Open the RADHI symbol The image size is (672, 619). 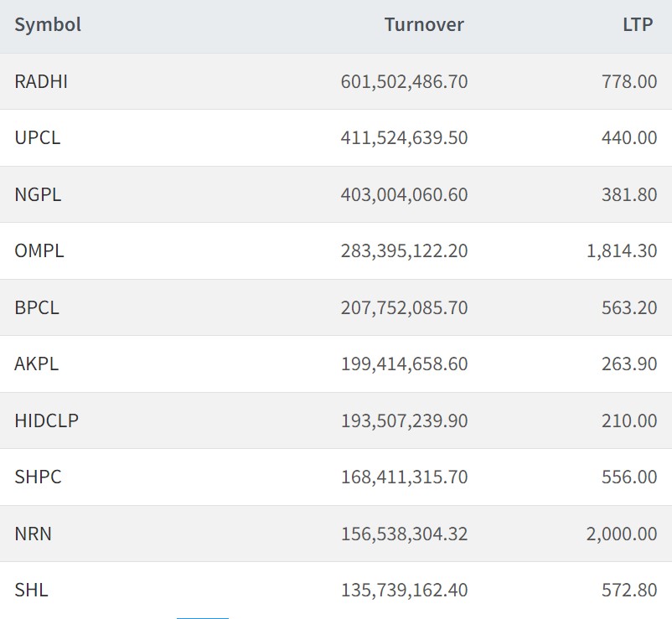pyautogui.click(x=41, y=81)
